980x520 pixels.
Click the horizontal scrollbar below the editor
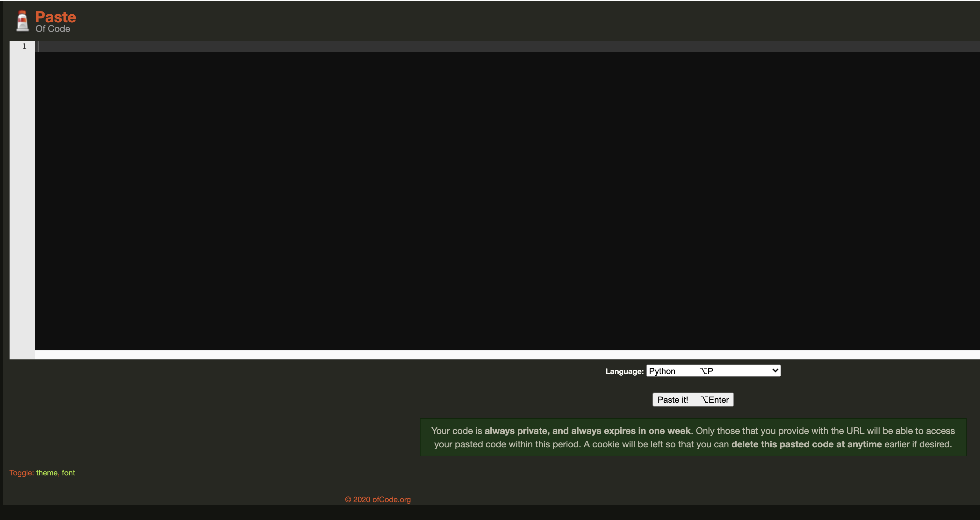click(x=494, y=355)
